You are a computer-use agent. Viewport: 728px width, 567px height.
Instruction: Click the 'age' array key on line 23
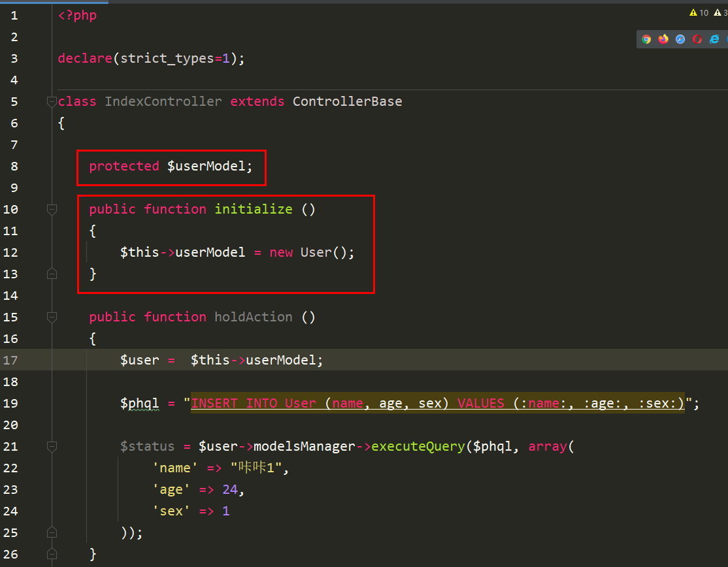click(171, 489)
